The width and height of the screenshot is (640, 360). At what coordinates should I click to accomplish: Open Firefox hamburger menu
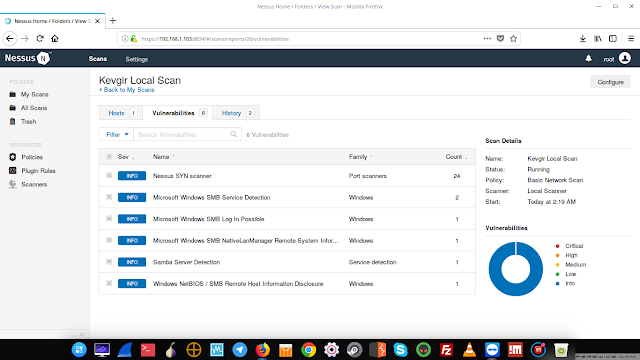(x=631, y=38)
